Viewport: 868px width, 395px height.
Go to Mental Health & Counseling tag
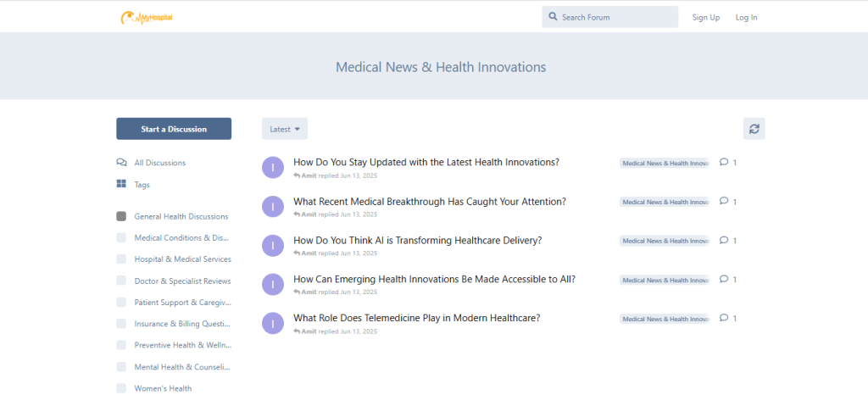(182, 367)
